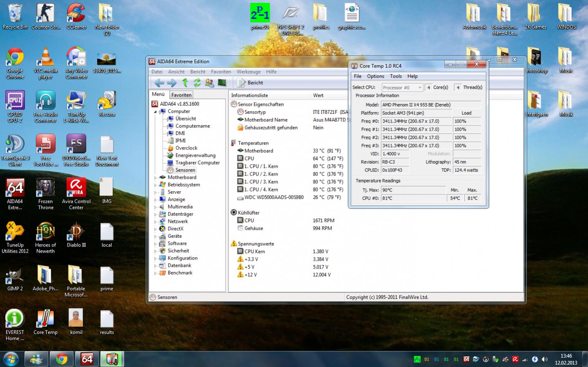The image size is (588, 367).
Task: Expand the Anzeige tree node
Action: [x=155, y=200]
